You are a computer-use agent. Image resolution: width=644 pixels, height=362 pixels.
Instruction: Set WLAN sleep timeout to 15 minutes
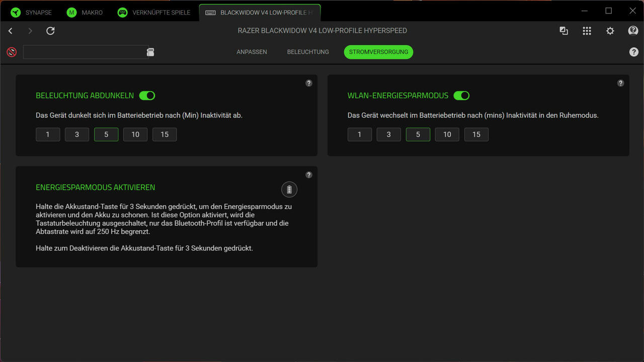point(476,135)
